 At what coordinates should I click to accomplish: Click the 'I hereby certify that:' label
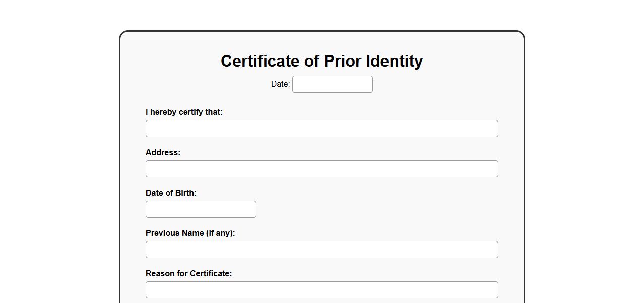click(184, 112)
